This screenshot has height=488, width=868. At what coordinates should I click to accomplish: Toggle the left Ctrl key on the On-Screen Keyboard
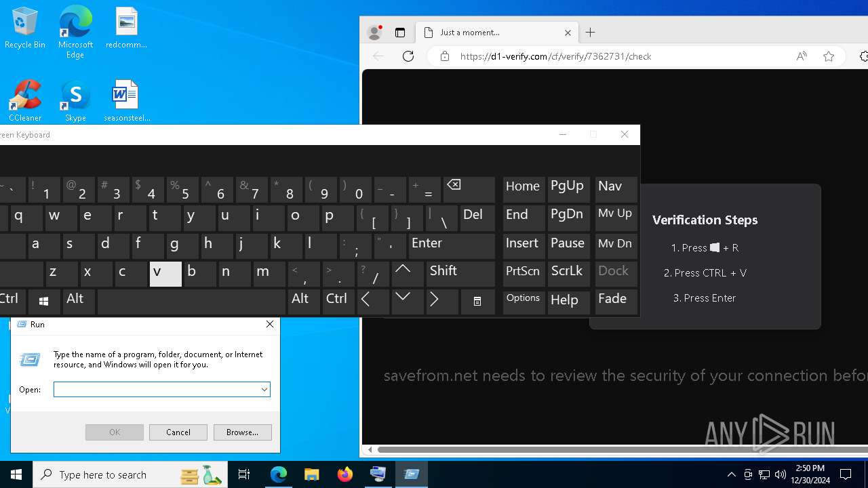click(12, 301)
